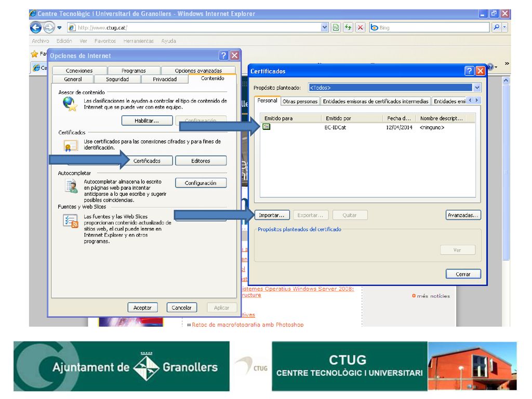Switch to the Opciones avanzadas tab
The width and height of the screenshot is (532, 399).
[198, 71]
